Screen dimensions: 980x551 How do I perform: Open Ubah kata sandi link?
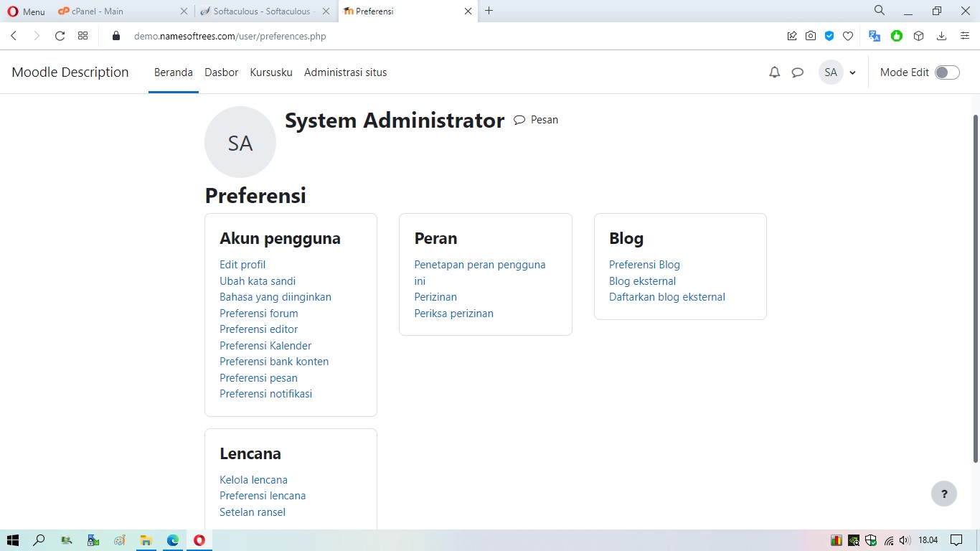[258, 281]
